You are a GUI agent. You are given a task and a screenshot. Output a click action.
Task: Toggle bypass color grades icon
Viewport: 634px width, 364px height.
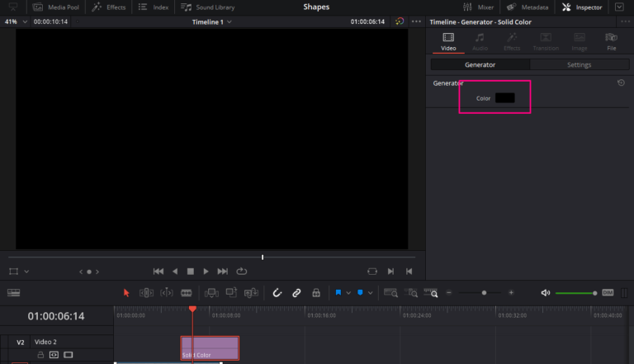click(400, 21)
